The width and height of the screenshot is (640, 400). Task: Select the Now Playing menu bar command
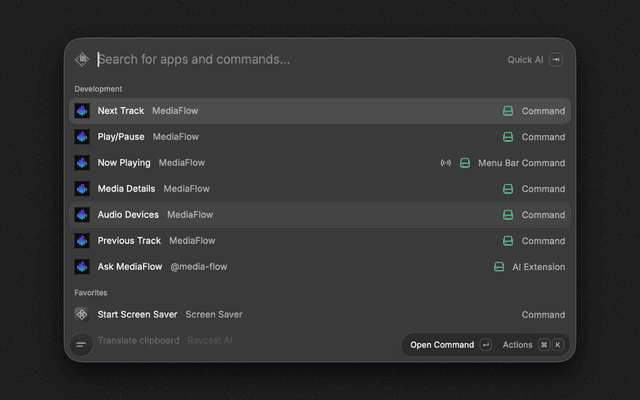click(320, 163)
